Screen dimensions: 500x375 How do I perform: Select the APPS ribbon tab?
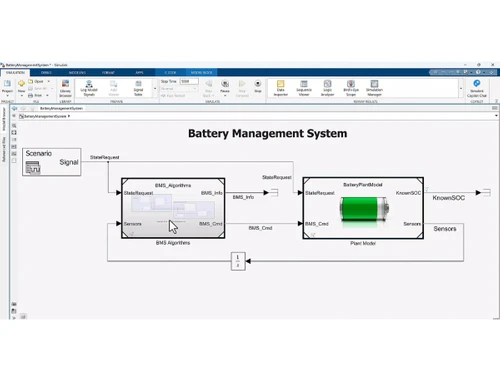click(x=139, y=72)
